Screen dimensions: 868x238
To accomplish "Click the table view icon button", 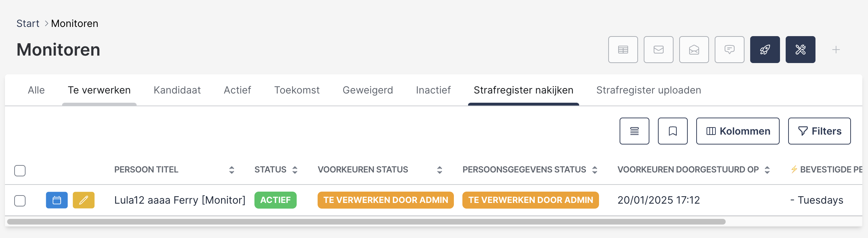I will [x=623, y=50].
